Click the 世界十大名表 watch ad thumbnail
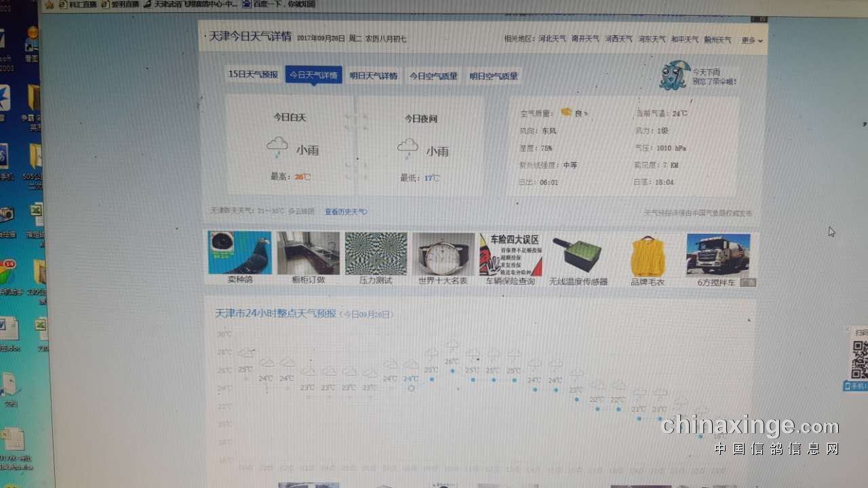 point(443,254)
